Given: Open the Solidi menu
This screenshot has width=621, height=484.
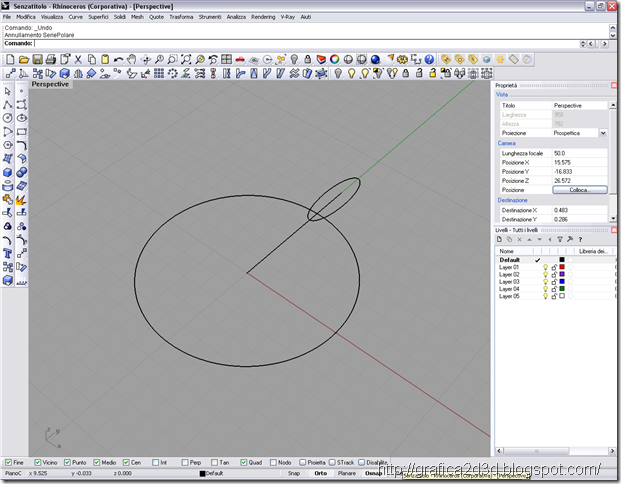Looking at the screenshot, I should (120, 17).
